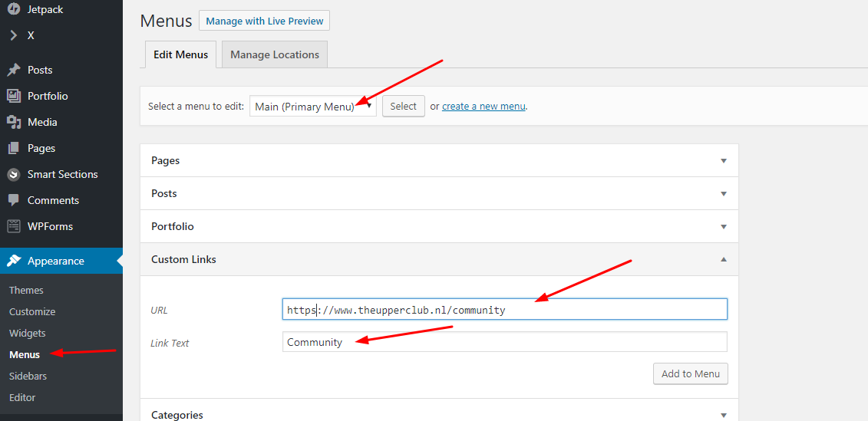The height and width of the screenshot is (421, 868).
Task: Open Widgets under Appearance menu
Action: (28, 334)
